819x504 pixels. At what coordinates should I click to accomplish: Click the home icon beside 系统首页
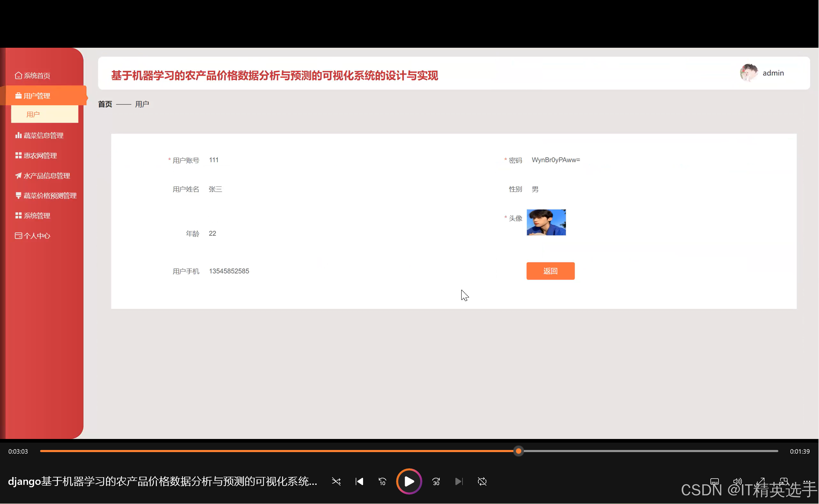18,76
